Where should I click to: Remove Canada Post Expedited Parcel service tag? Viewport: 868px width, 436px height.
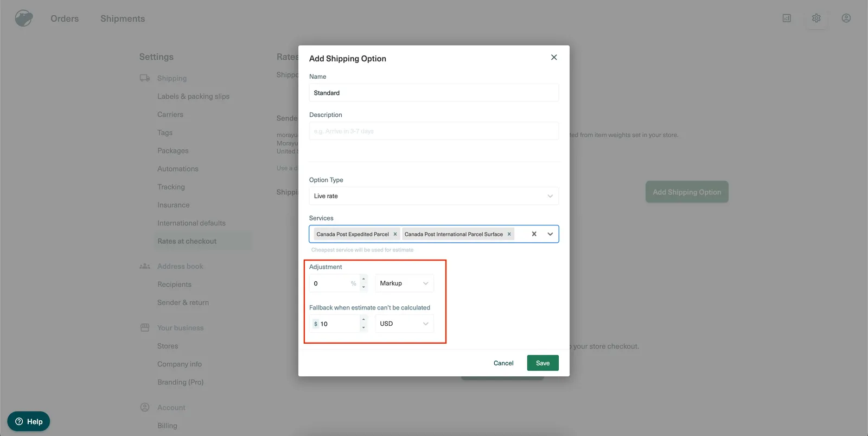click(x=395, y=234)
